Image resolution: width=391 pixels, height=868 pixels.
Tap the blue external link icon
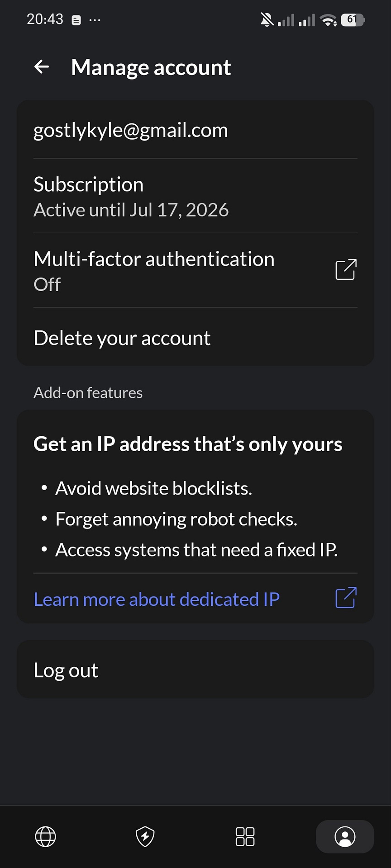(346, 598)
